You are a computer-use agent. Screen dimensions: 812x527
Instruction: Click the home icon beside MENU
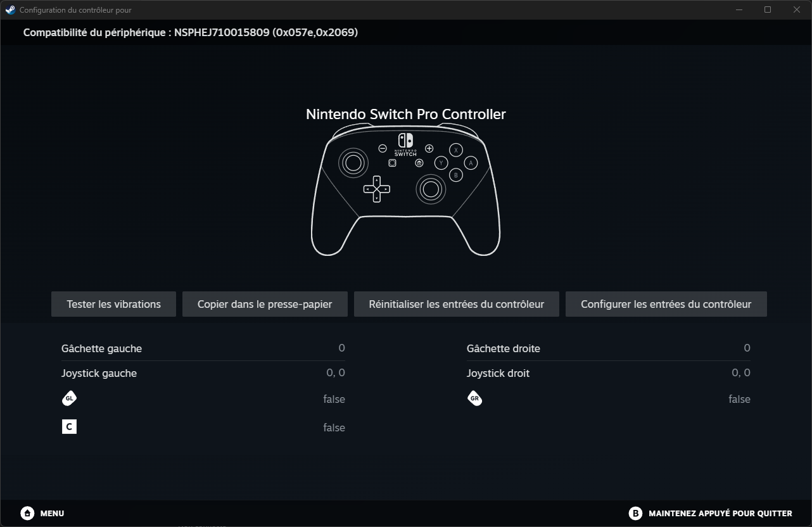point(27,513)
